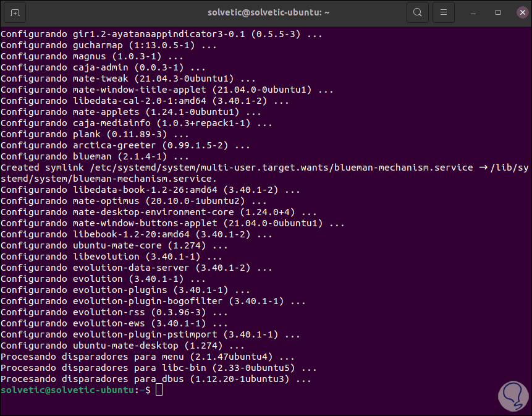
Task: Minimize the terminal window
Action: pyautogui.click(x=472, y=12)
